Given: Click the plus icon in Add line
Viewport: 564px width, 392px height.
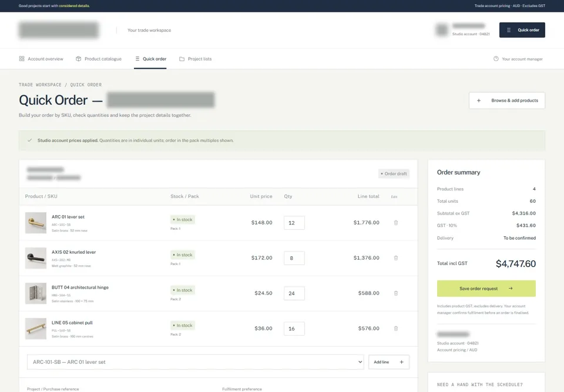Looking at the screenshot, I should (401, 362).
